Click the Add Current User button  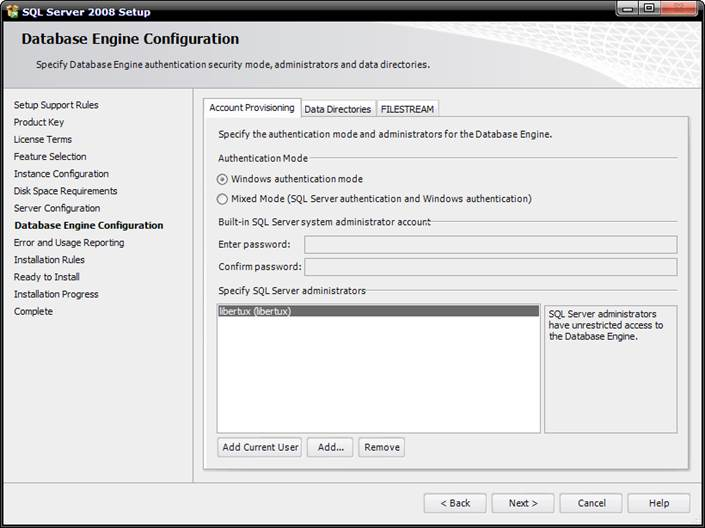click(x=260, y=447)
